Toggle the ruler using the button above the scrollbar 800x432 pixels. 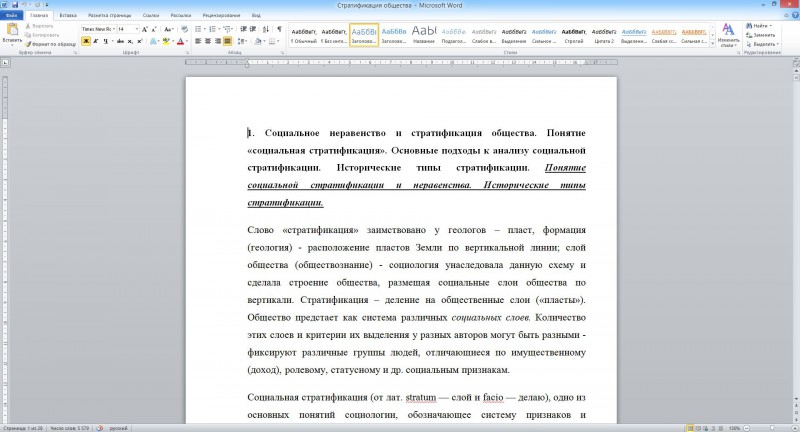[796, 62]
